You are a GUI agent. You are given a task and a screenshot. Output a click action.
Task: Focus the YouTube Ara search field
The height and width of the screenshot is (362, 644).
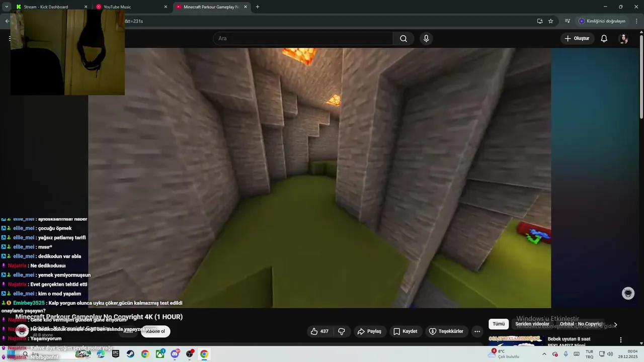(304, 39)
